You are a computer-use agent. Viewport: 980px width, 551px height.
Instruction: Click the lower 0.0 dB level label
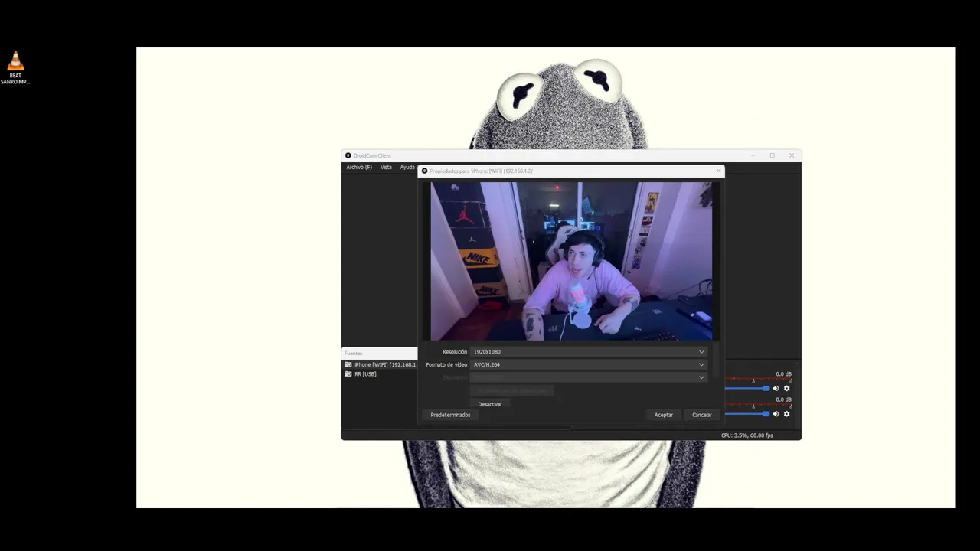click(783, 399)
